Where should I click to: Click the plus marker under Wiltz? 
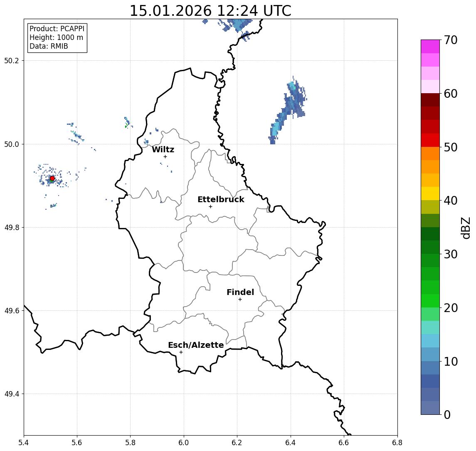pos(165,156)
